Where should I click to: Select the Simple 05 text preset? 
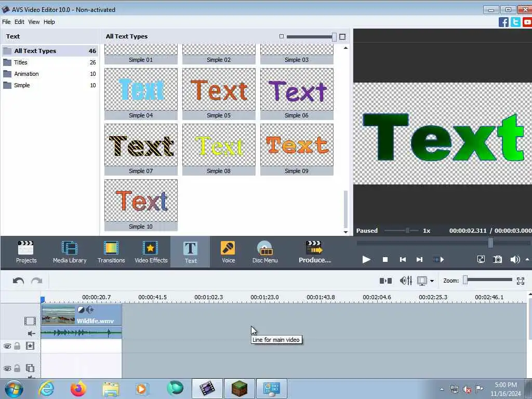[x=219, y=94]
